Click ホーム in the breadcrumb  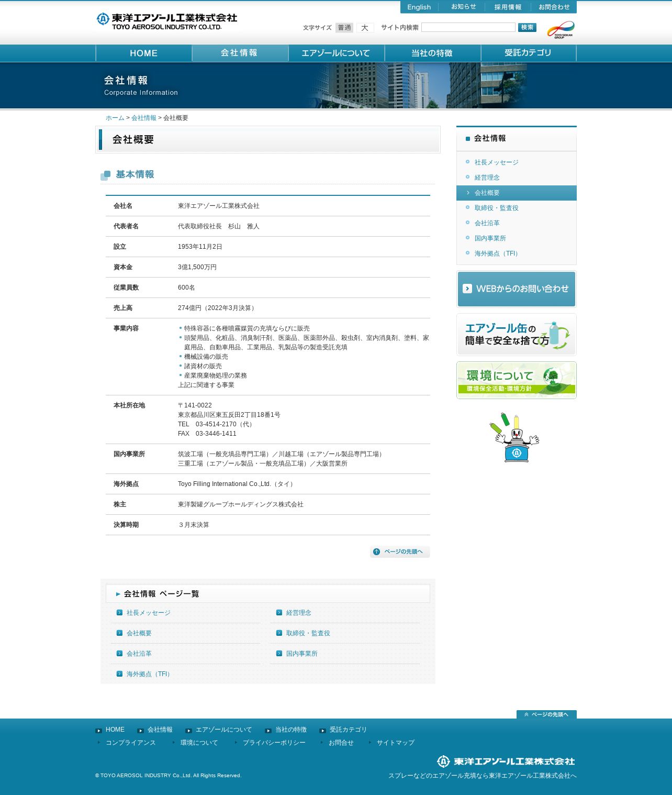(115, 118)
